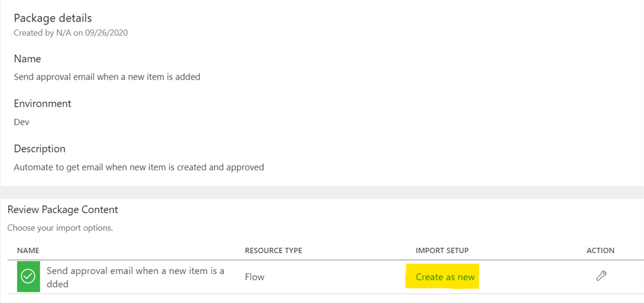Select the flow name in the package content row

pyautogui.click(x=144, y=277)
